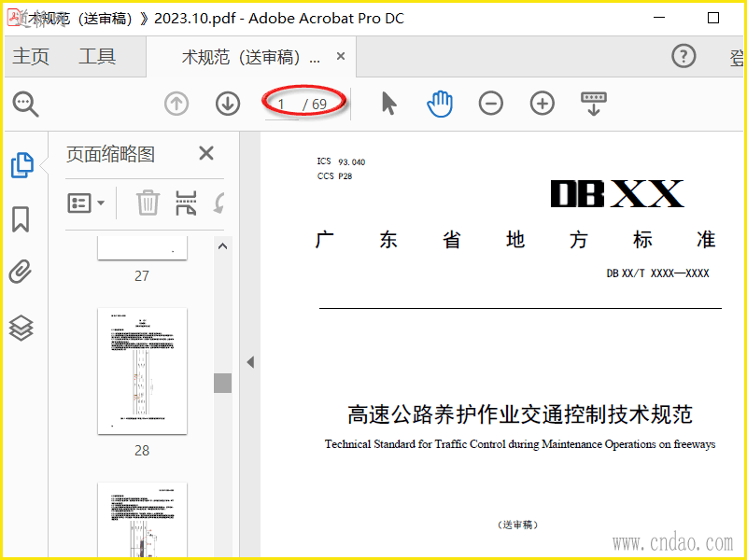Delete the selected page with the trash icon
Screen dimensions: 747x560
tap(148, 203)
